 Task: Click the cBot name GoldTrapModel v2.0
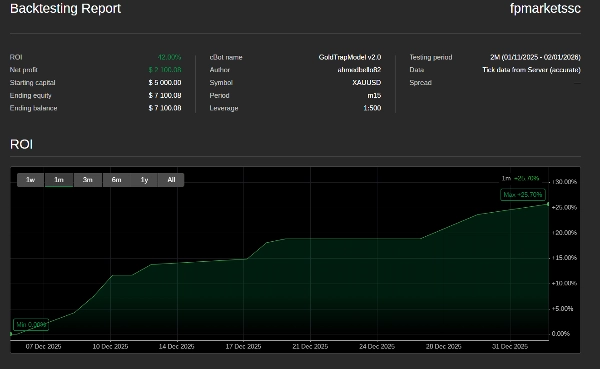tap(350, 57)
